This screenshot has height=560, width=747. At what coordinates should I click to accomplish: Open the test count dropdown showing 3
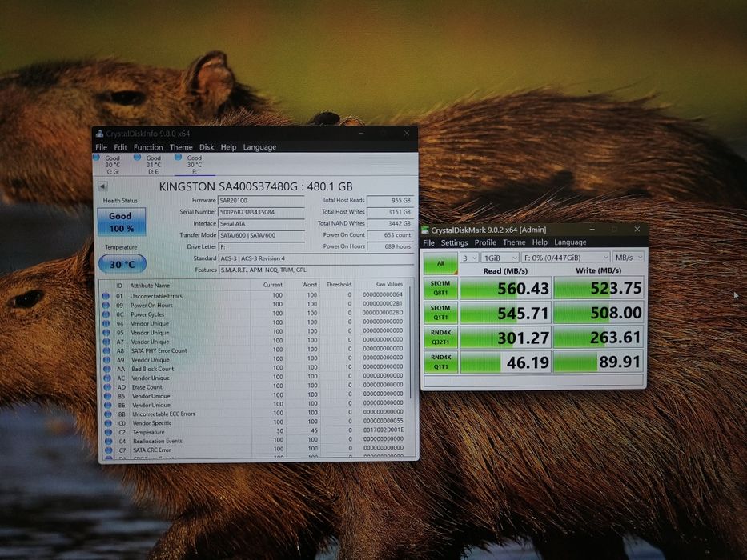[x=469, y=258]
